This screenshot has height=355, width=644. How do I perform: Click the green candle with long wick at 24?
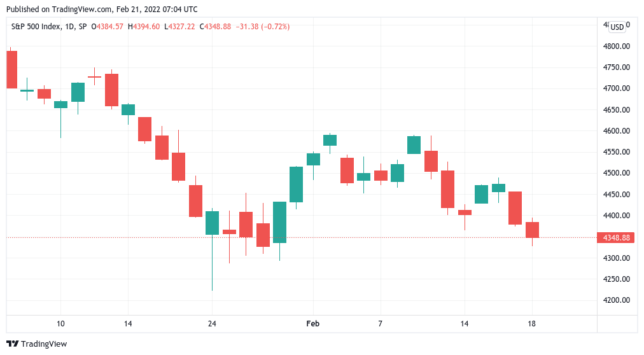tap(212, 223)
